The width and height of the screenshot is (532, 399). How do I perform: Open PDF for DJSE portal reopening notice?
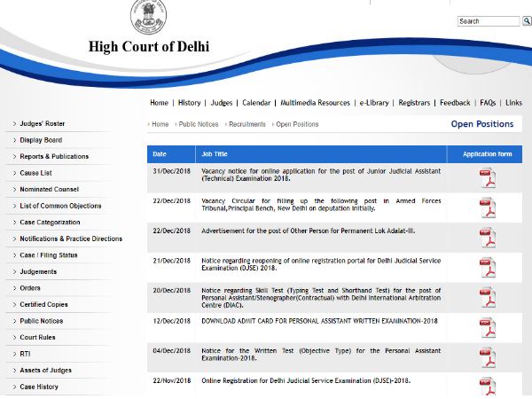488,268
